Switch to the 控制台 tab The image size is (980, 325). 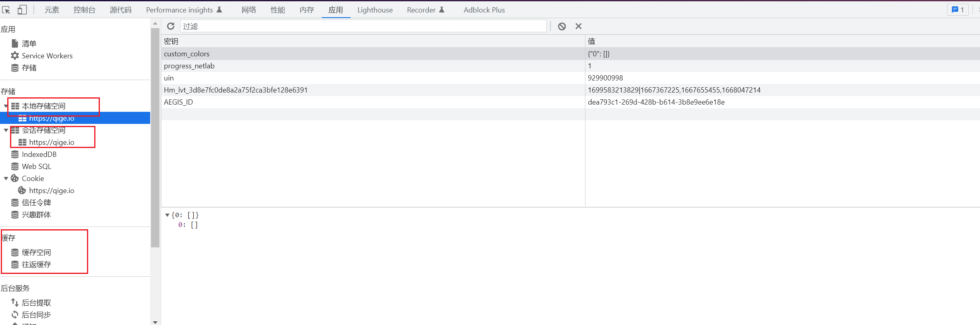point(84,10)
